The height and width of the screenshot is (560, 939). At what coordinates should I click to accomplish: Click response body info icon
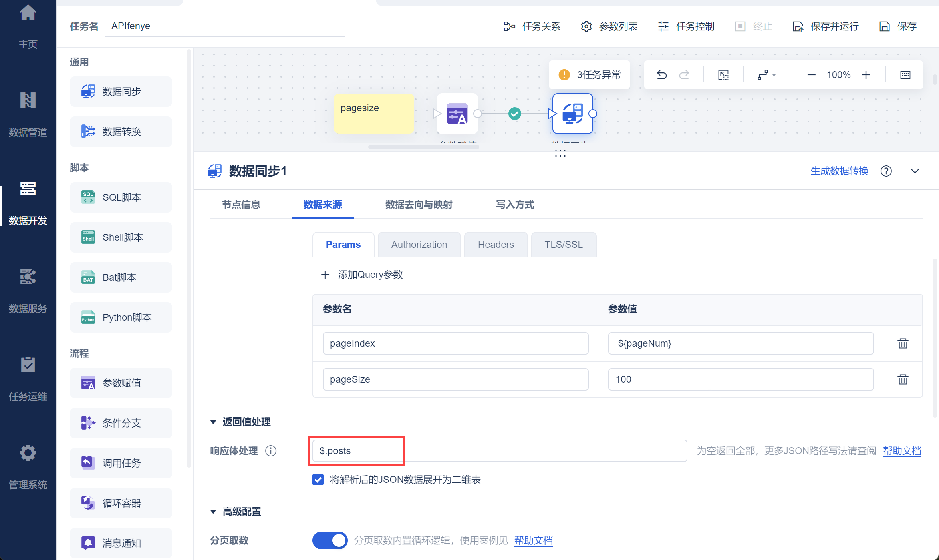[271, 451]
